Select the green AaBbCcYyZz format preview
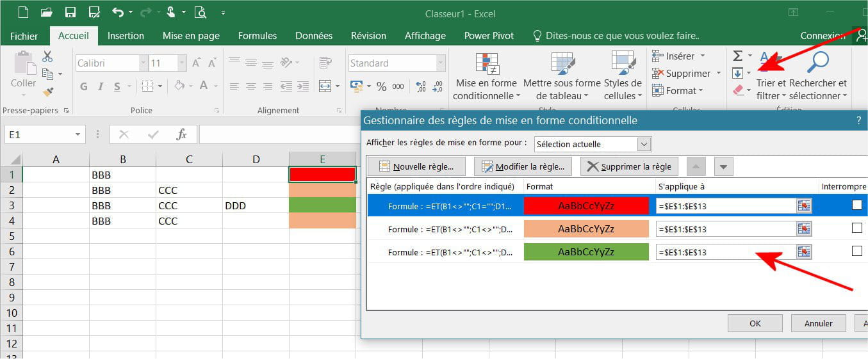This screenshot has width=868, height=359. (x=585, y=252)
